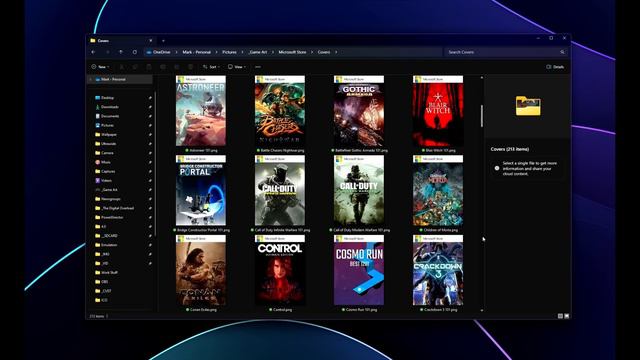
Task: Navigate to Pictures in the breadcrumb
Action: pyautogui.click(x=229, y=52)
